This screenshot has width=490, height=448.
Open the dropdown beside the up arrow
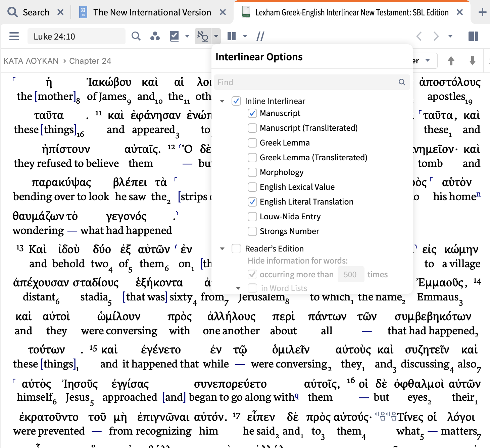pos(428,61)
